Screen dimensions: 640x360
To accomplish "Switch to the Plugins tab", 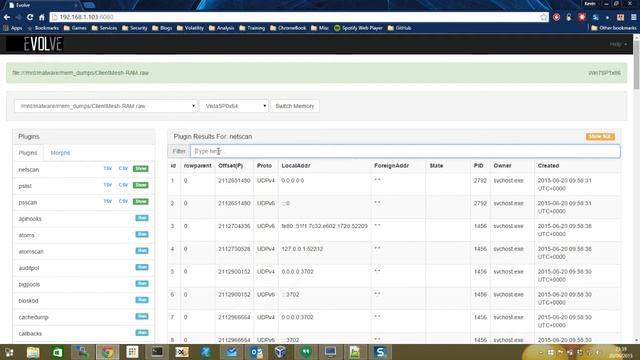I will point(28,153).
